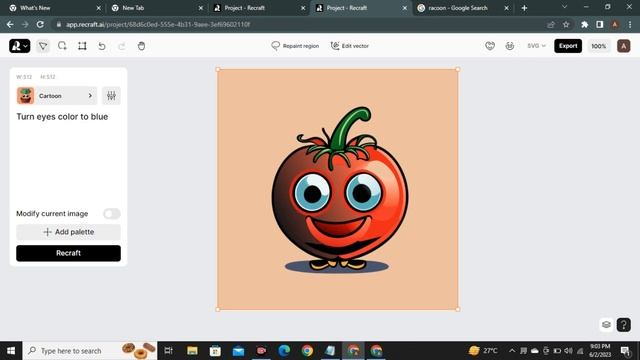
Task: Switch to racoon - Google Search tab
Action: coord(461,8)
